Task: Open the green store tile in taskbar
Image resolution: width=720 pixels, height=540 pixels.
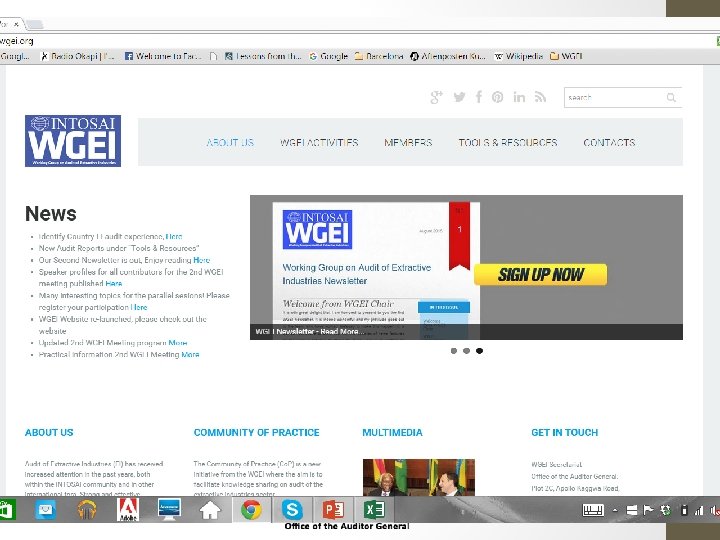Action: pos(7,510)
